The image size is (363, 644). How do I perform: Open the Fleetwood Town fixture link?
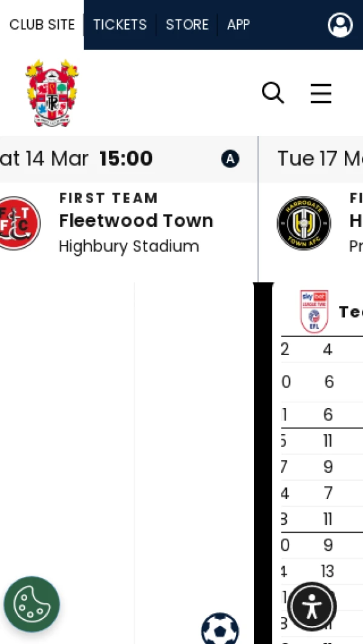click(x=136, y=221)
